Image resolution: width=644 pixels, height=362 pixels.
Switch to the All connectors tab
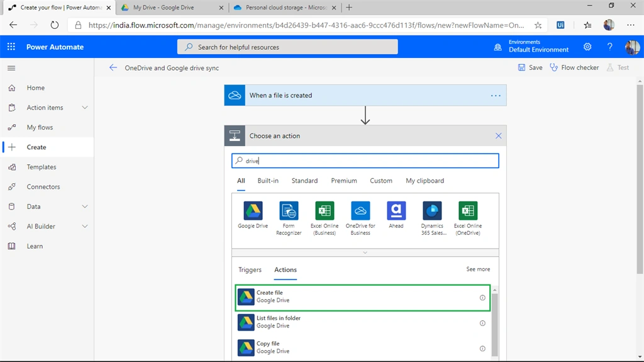coord(241,181)
